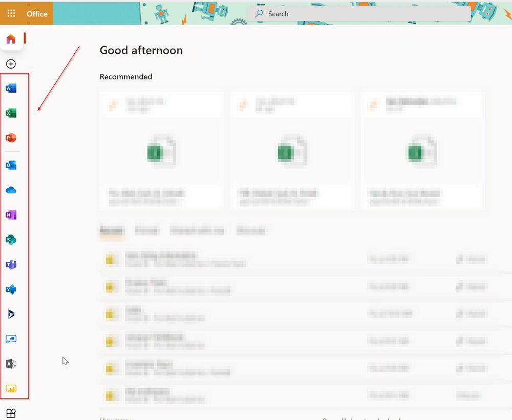Screen dimensions: 512x420
Task: Open SharePoint from the sidebar
Action: pyautogui.click(x=11, y=240)
